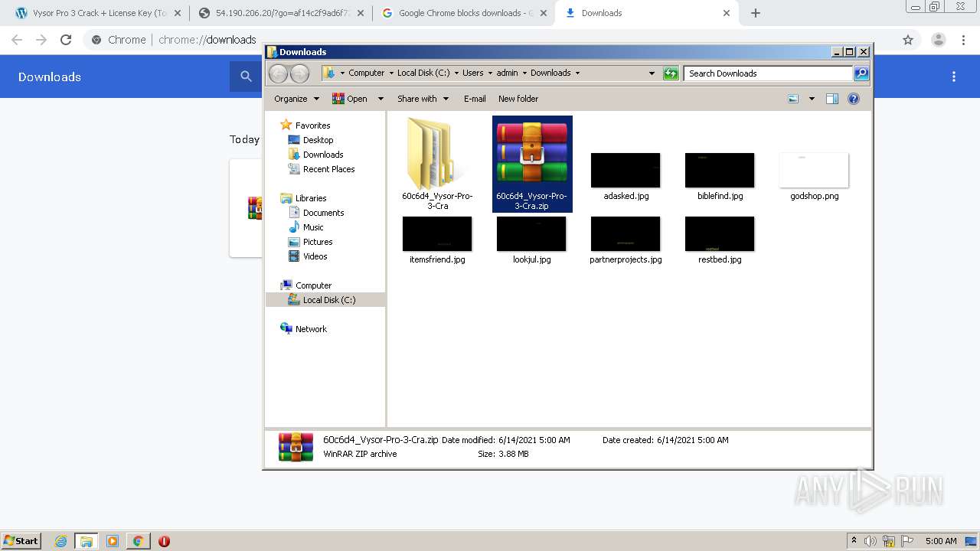The width and height of the screenshot is (980, 551).
Task: Expand the admin breadcrumb arrow
Action: point(524,73)
